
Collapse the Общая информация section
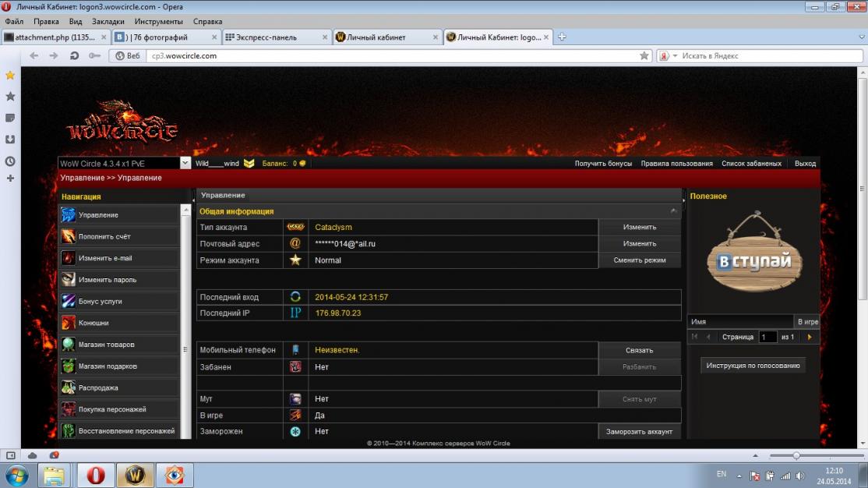pyautogui.click(x=673, y=211)
